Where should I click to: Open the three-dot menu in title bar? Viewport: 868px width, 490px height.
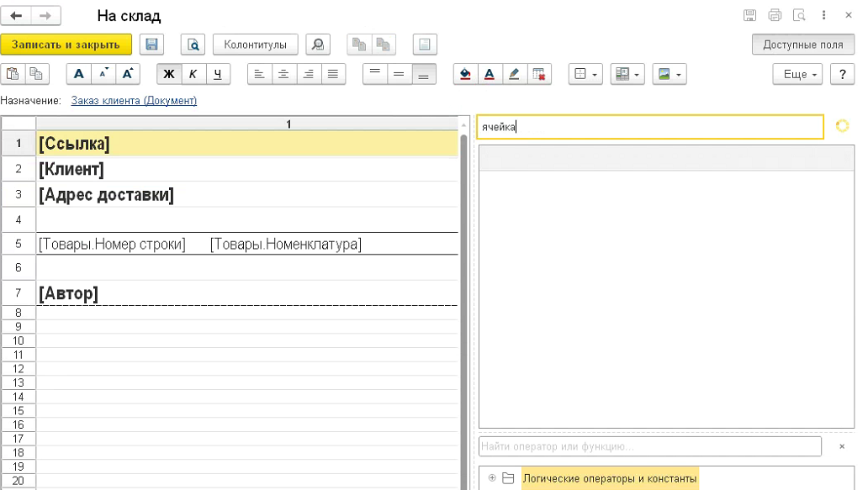(x=824, y=16)
